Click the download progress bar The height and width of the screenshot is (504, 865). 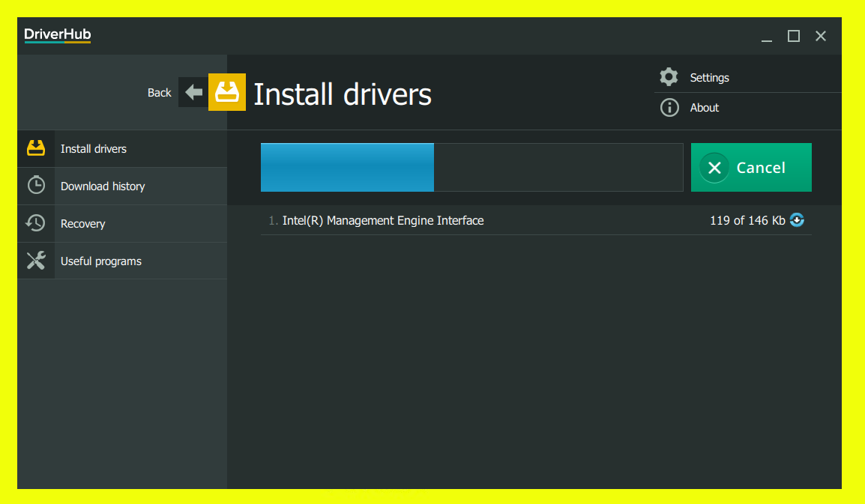(x=471, y=167)
